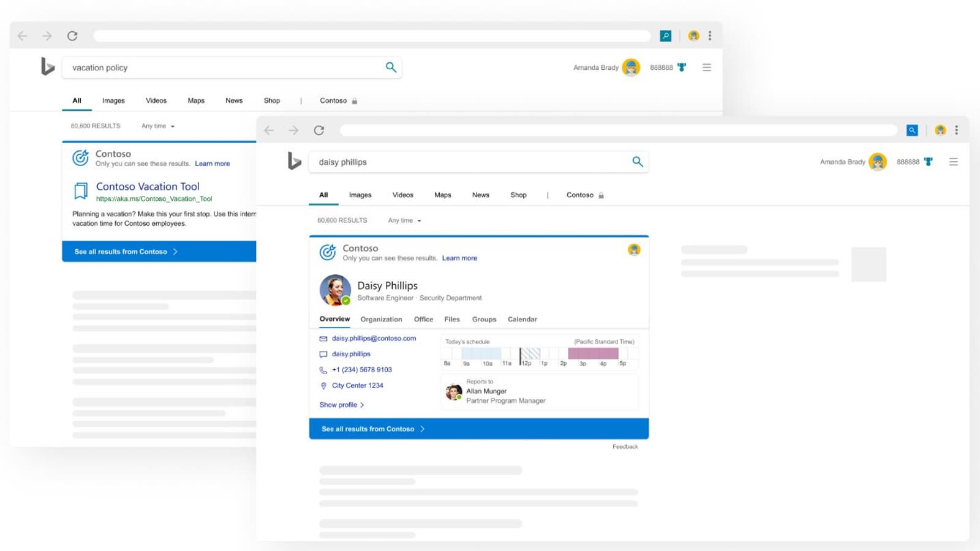Image resolution: width=980 pixels, height=551 pixels.
Task: Select All tab in vacation policy window
Action: point(77,100)
